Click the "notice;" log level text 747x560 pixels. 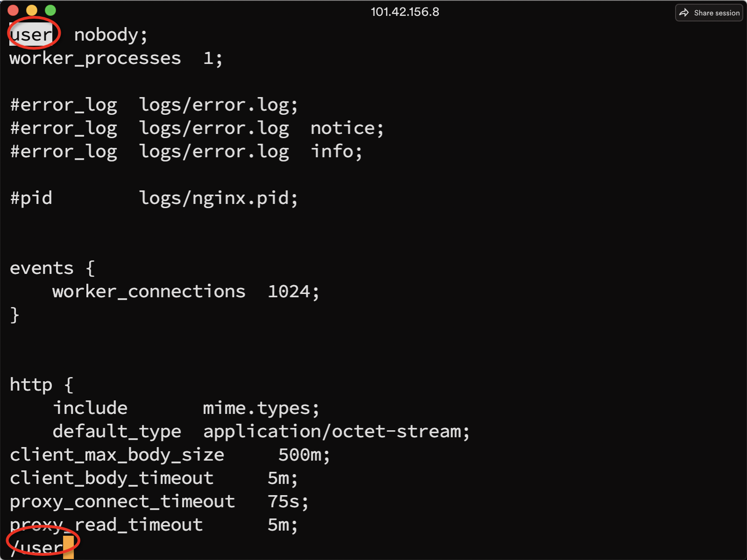tap(347, 128)
